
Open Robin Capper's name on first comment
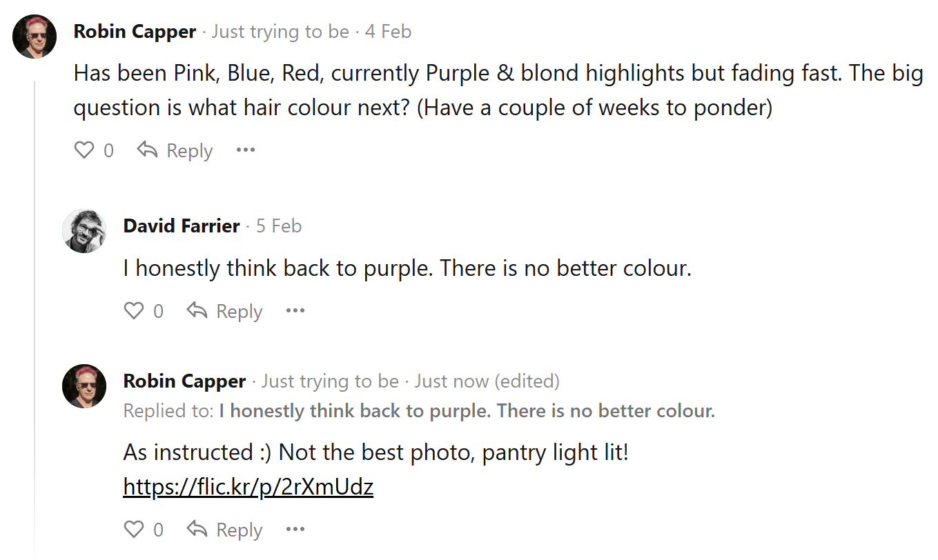click(x=135, y=32)
